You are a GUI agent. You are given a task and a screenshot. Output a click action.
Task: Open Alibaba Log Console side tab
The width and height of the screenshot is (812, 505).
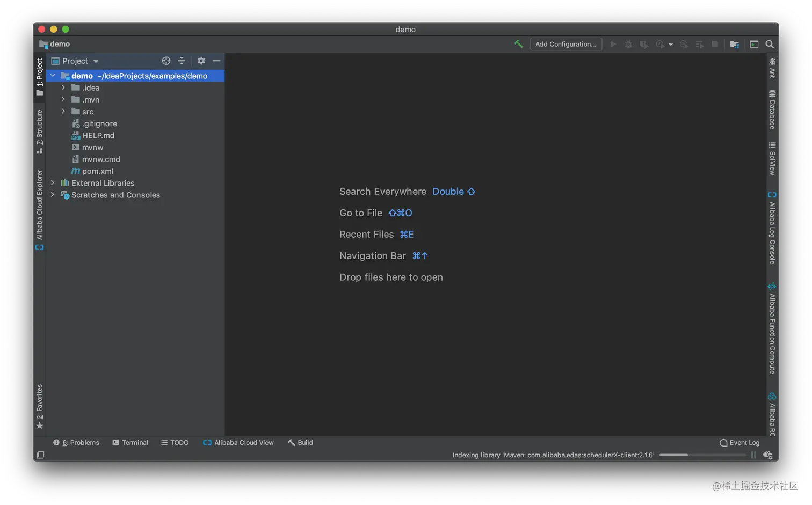click(772, 228)
